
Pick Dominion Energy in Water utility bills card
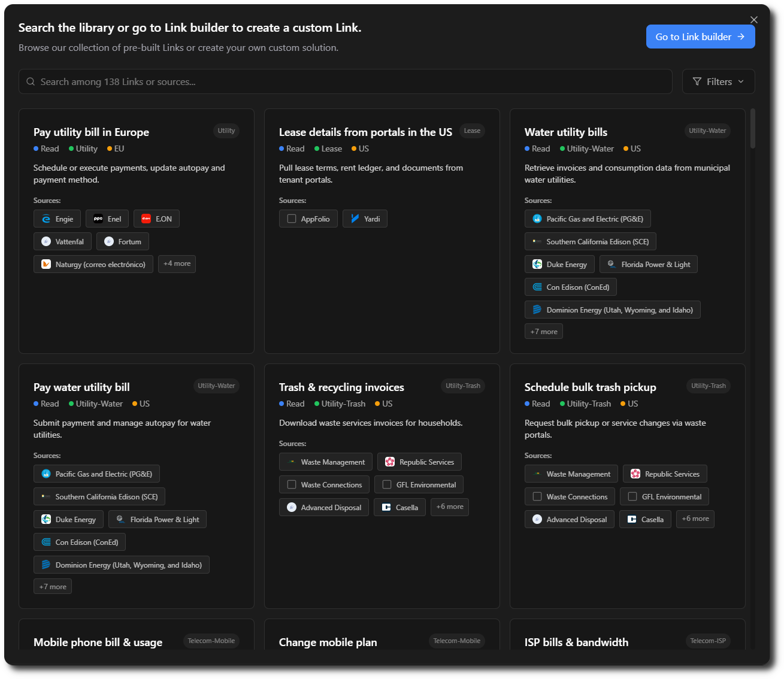tap(613, 310)
